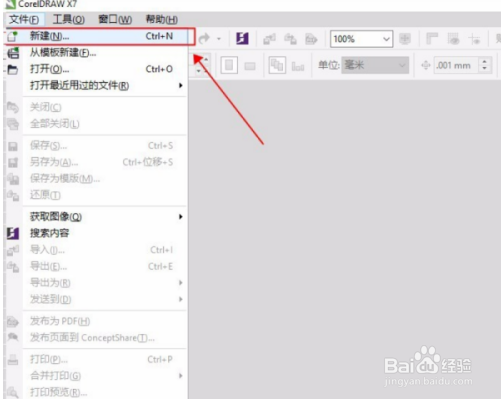Select landscape page orientation
Screen dimensions: 501x399
click(x=250, y=66)
